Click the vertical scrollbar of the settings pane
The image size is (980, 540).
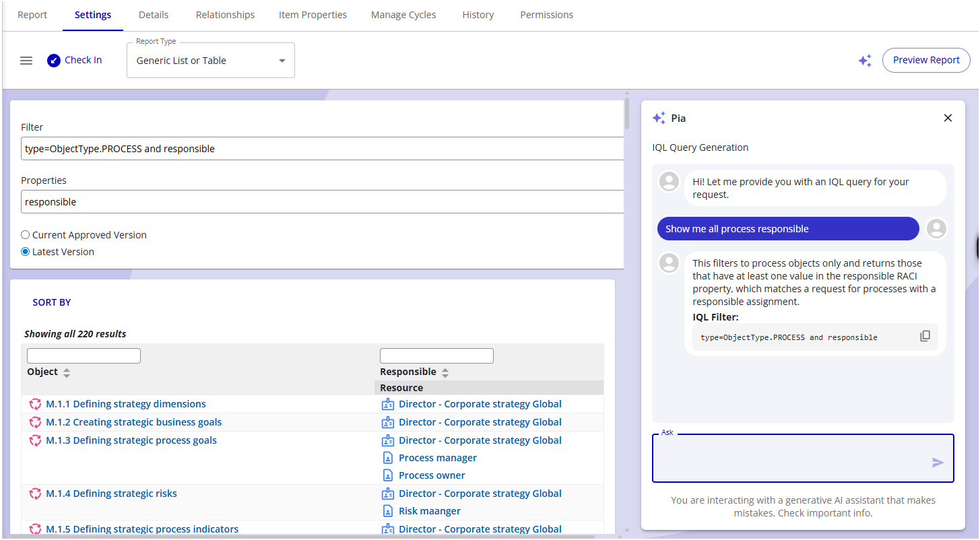pos(627,113)
